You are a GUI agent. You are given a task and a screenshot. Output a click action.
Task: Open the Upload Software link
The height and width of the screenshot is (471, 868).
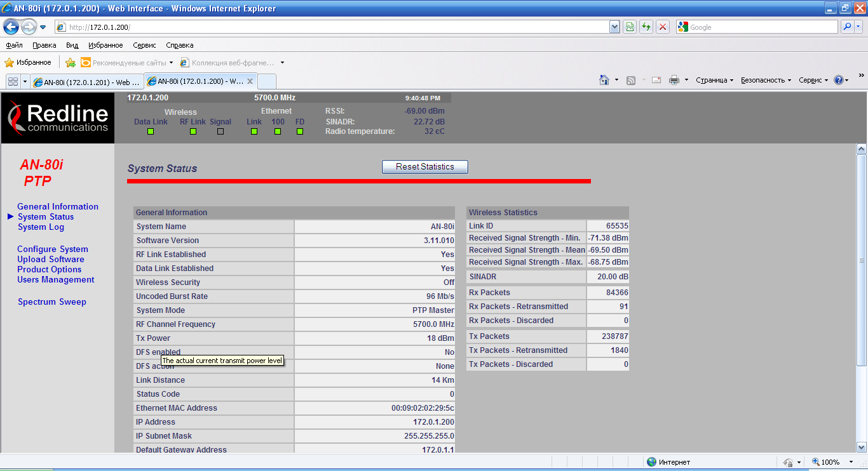[51, 259]
